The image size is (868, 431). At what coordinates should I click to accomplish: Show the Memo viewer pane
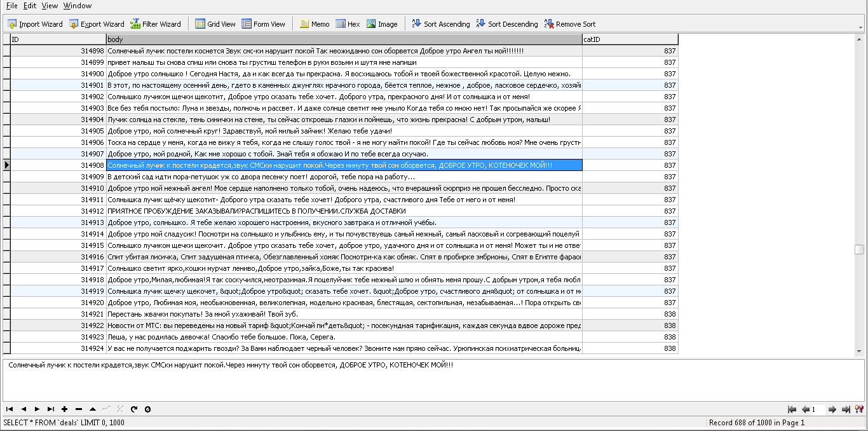point(315,24)
